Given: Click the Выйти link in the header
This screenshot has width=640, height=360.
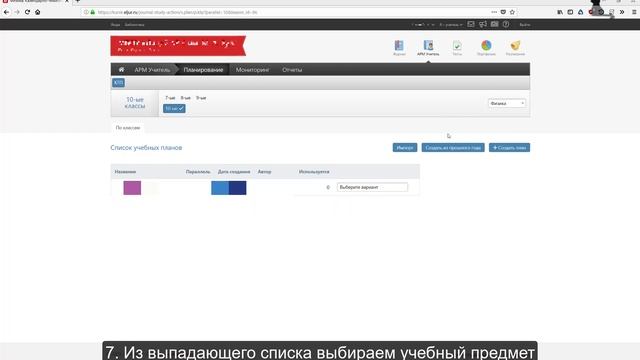Looking at the screenshot, I should 524,25.
